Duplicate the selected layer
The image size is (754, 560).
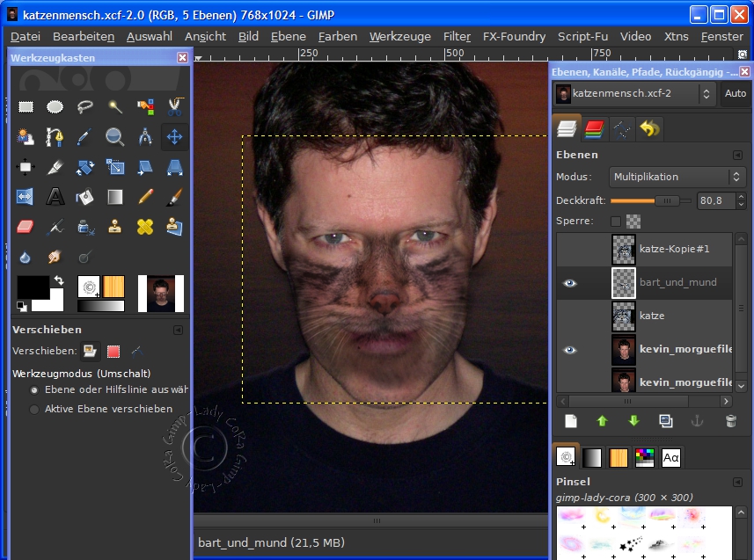click(x=666, y=421)
